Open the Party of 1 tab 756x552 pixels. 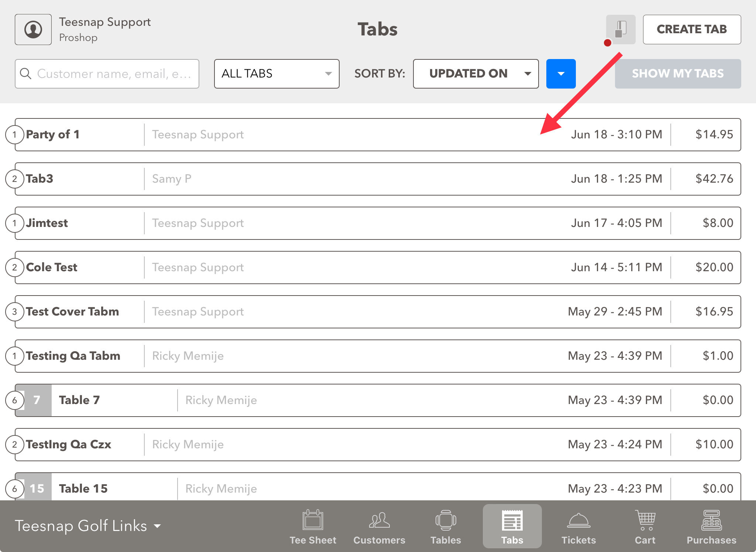(x=378, y=135)
